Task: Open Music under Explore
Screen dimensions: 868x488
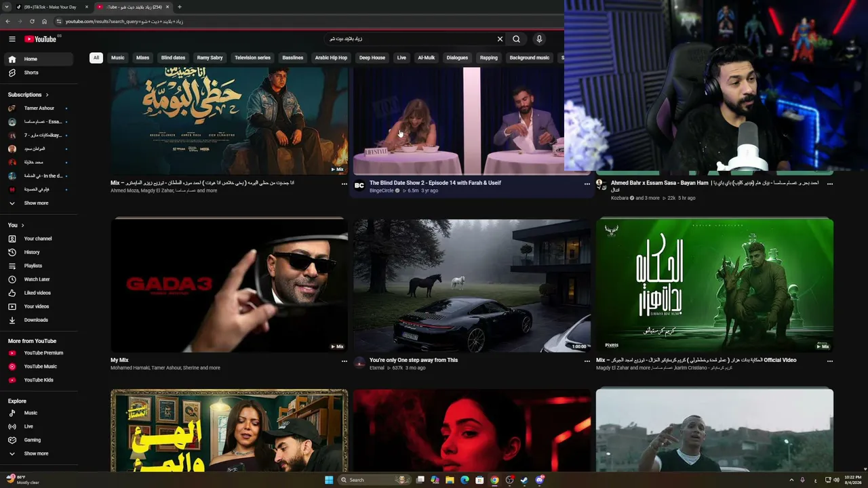Action: coord(37,413)
